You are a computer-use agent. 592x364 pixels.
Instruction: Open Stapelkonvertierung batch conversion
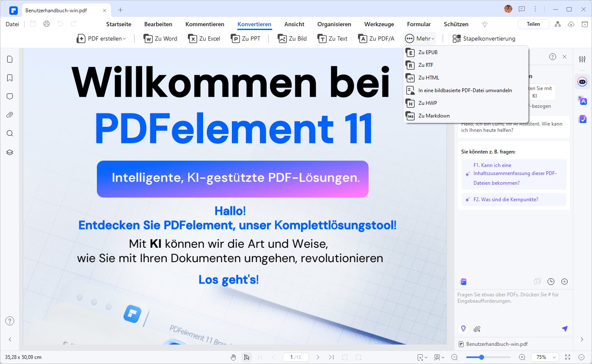484,38
